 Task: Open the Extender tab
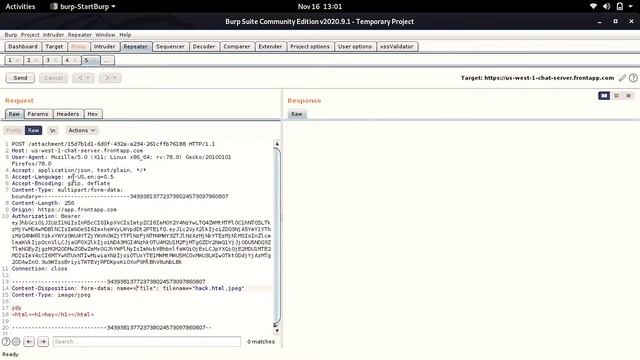(x=270, y=47)
